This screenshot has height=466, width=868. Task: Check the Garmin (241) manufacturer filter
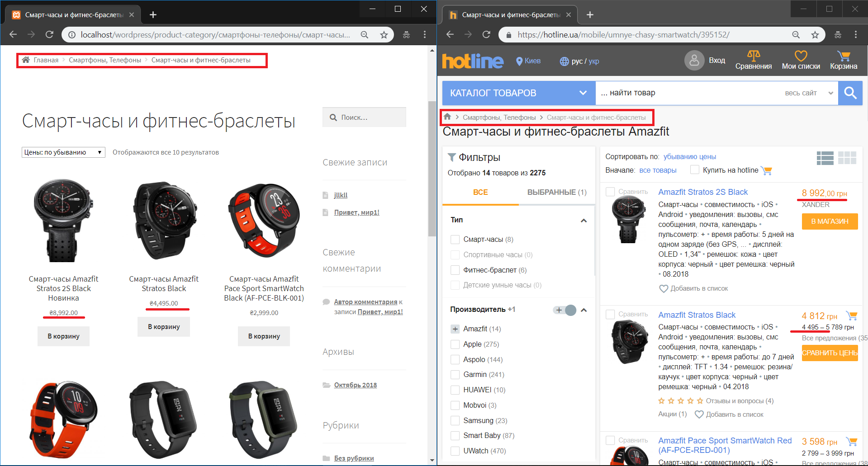(455, 375)
